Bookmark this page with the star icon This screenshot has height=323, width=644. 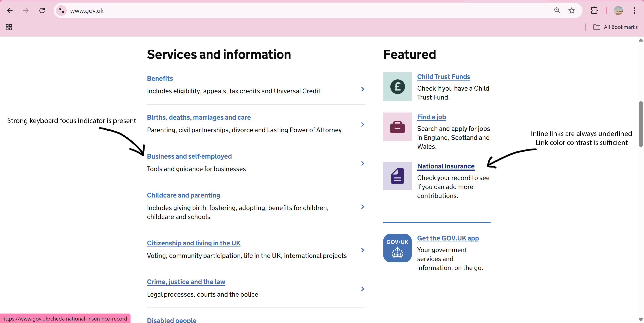pyautogui.click(x=572, y=11)
